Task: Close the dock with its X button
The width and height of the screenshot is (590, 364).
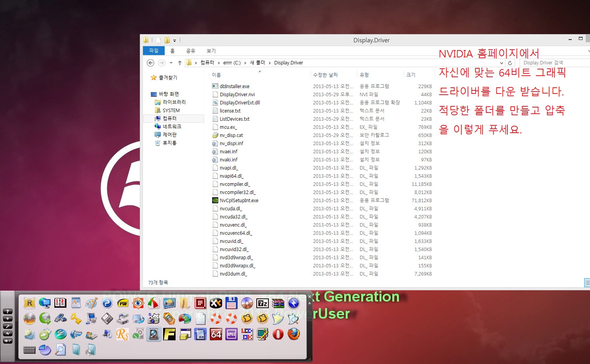Action: [310, 297]
